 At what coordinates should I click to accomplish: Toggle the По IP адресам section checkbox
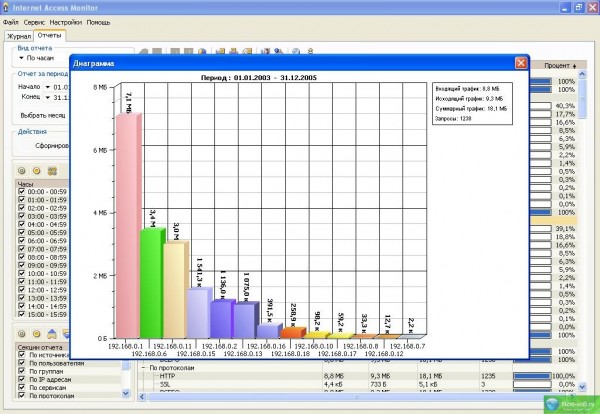click(21, 379)
